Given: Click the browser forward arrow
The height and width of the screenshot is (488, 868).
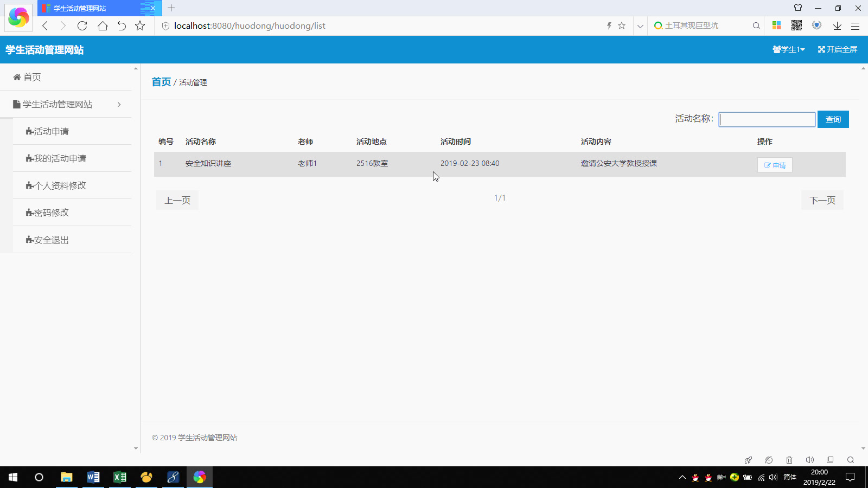Looking at the screenshot, I should (63, 25).
